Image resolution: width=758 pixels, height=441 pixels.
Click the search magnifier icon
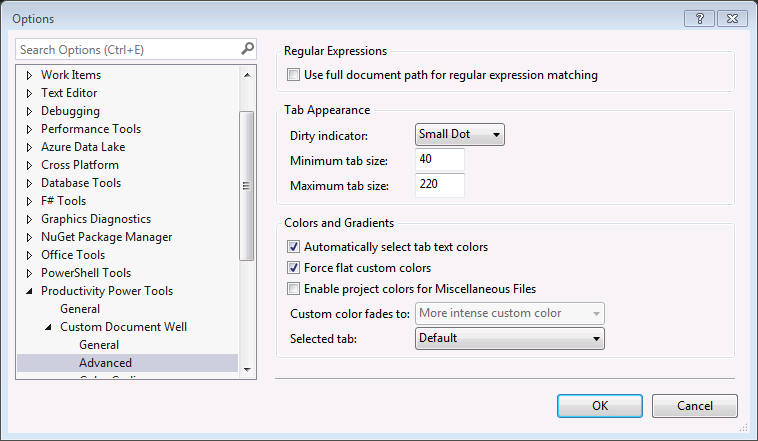(247, 48)
